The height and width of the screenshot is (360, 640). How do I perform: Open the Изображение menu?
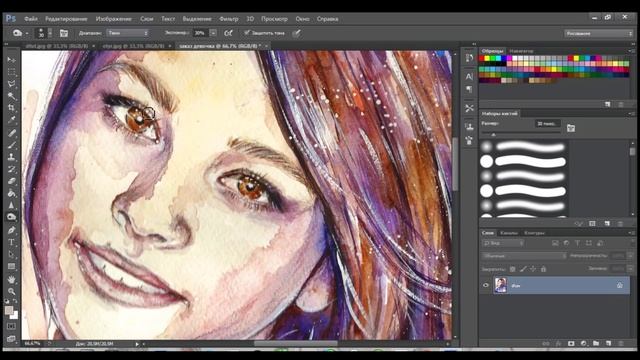pyautogui.click(x=113, y=19)
